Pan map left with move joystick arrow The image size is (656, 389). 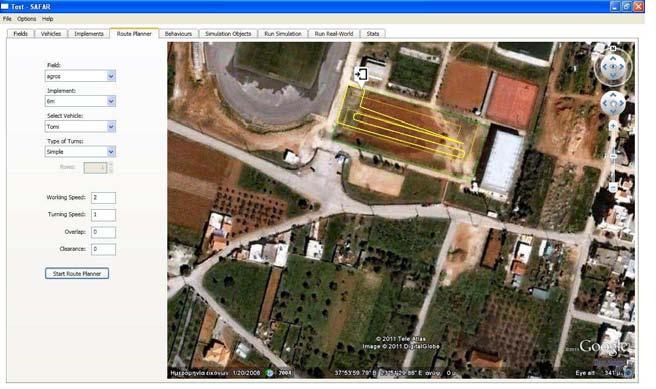point(605,103)
